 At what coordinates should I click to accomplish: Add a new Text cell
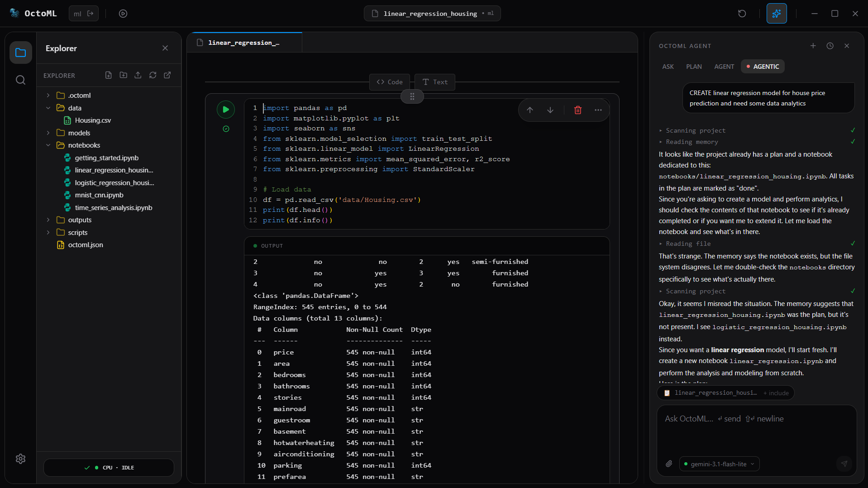435,82
